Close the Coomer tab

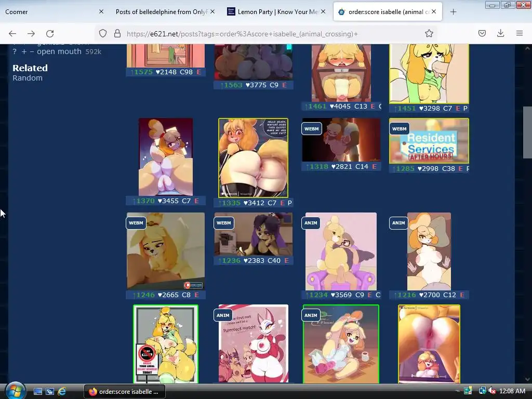tap(101, 11)
